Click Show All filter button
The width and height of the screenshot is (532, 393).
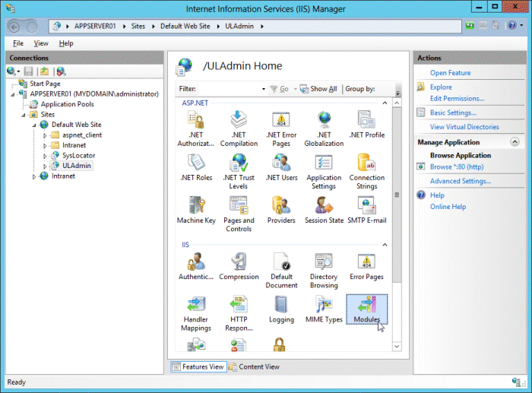pyautogui.click(x=318, y=89)
